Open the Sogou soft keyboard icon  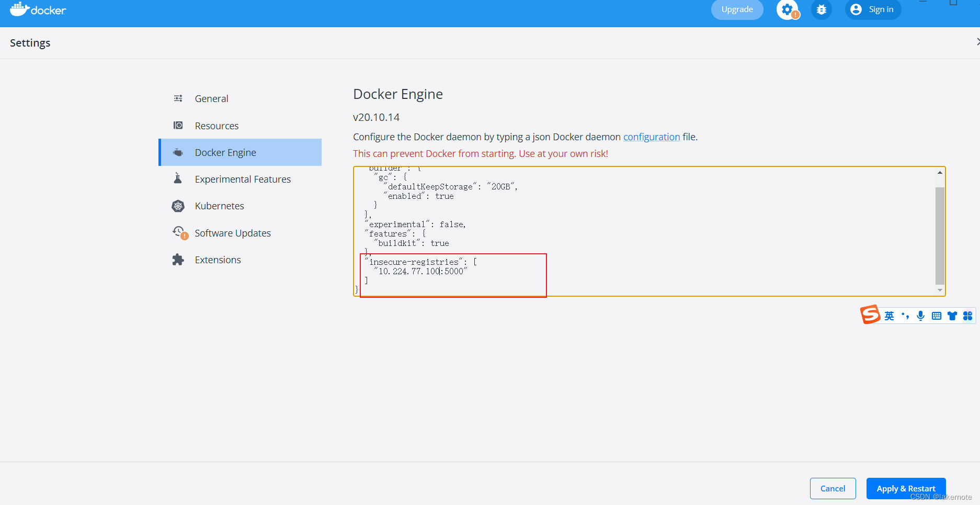point(937,316)
